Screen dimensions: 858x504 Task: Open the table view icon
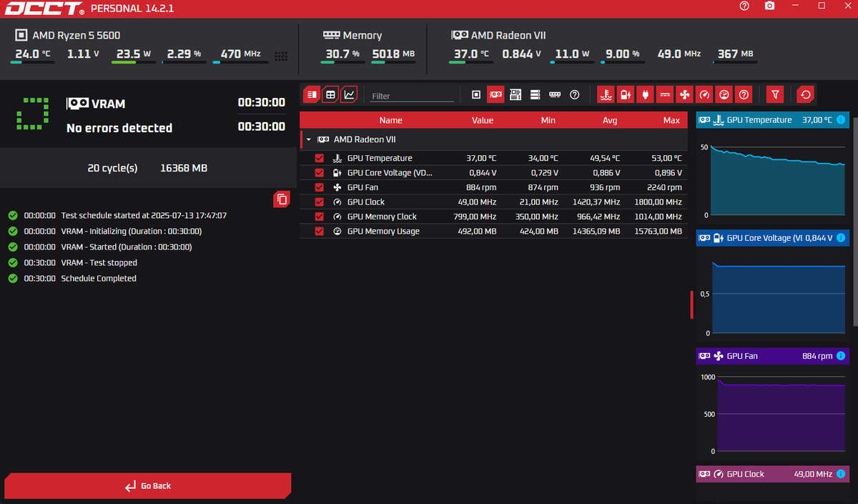[330, 94]
